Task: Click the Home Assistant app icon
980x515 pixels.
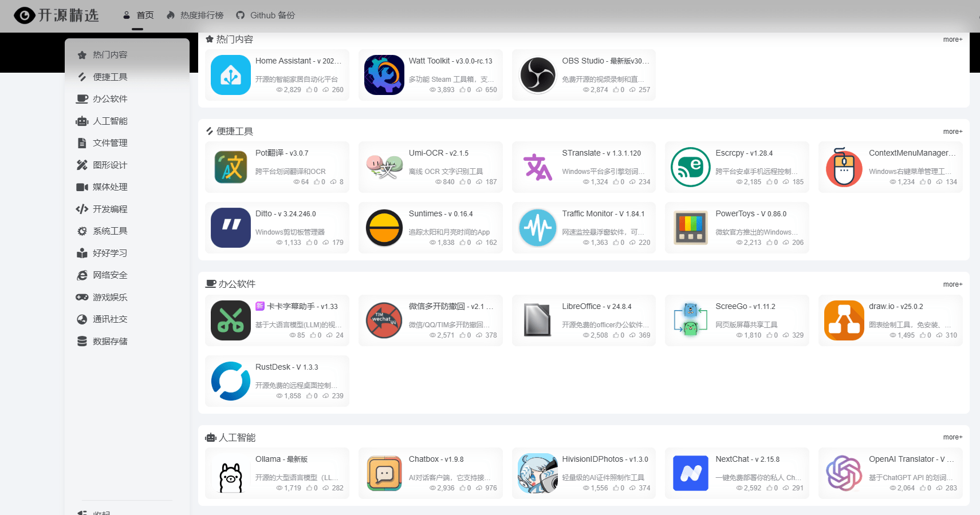Action: 230,75
